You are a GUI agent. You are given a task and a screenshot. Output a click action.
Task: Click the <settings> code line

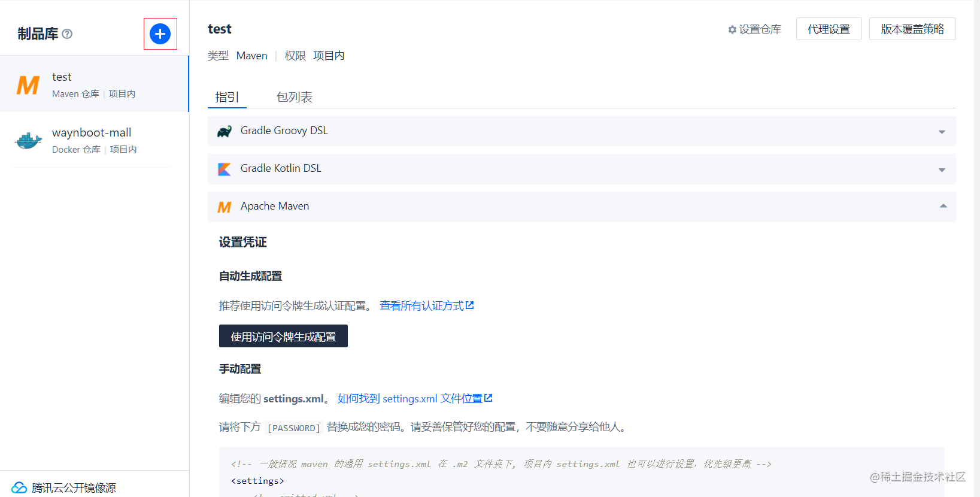[257, 481]
